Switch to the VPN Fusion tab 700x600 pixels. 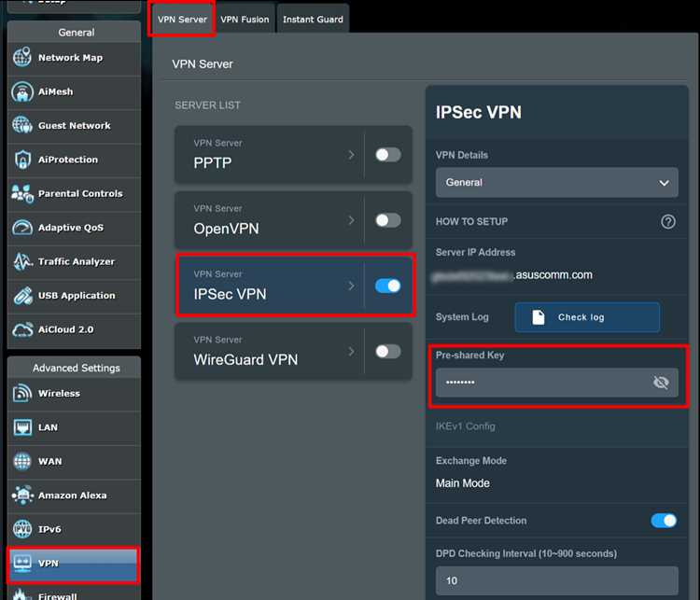tap(245, 20)
